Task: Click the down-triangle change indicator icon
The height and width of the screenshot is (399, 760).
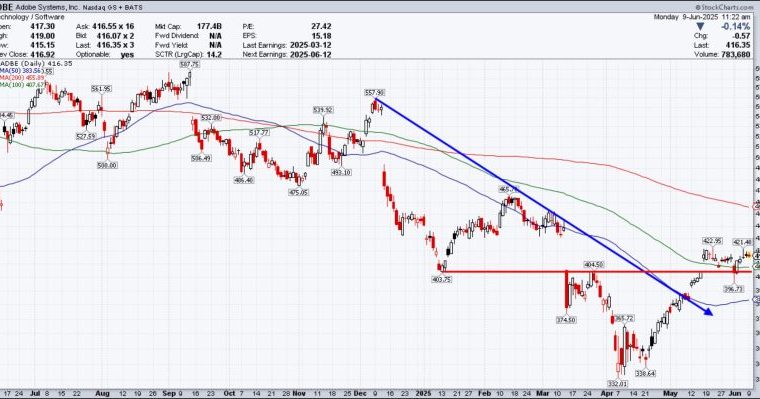Action: 700,27
